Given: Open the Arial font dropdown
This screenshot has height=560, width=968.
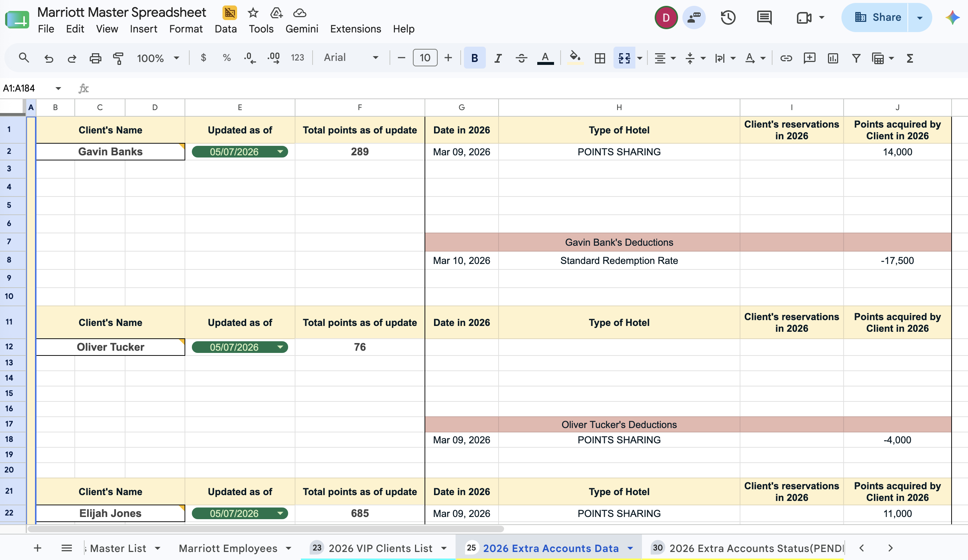Looking at the screenshot, I should (351, 58).
